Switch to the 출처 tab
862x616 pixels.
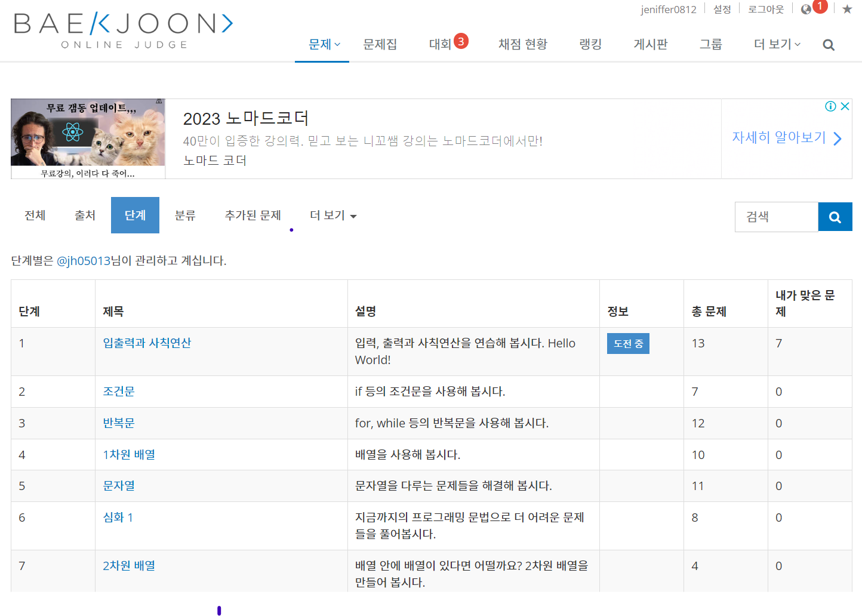point(85,215)
